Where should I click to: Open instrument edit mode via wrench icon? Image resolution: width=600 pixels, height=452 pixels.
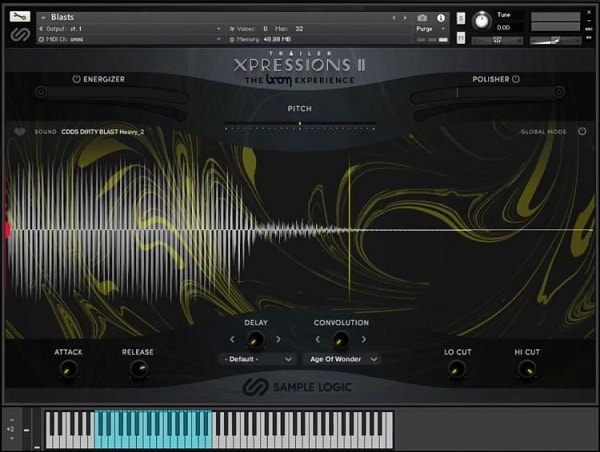pos(20,16)
